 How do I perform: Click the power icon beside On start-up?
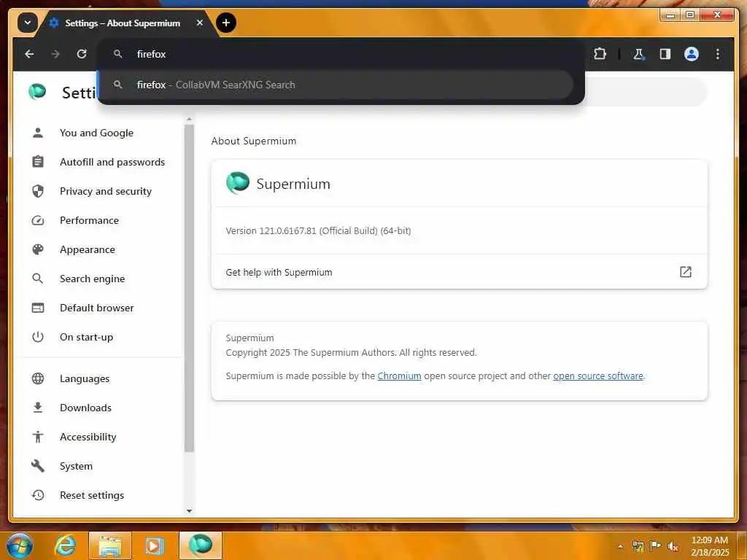(38, 337)
